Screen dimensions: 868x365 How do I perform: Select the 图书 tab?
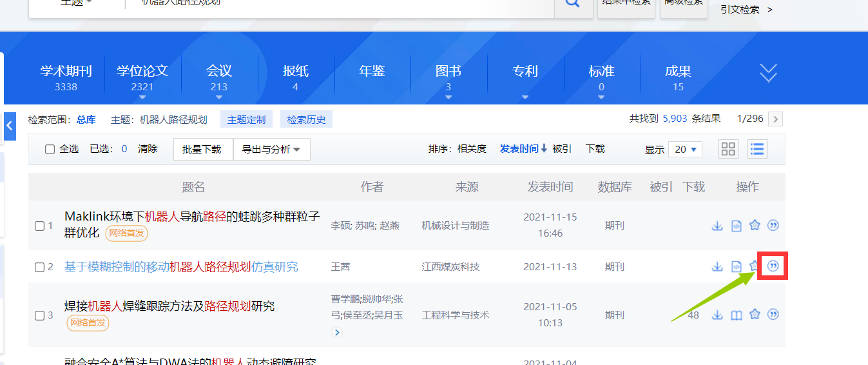(x=448, y=71)
